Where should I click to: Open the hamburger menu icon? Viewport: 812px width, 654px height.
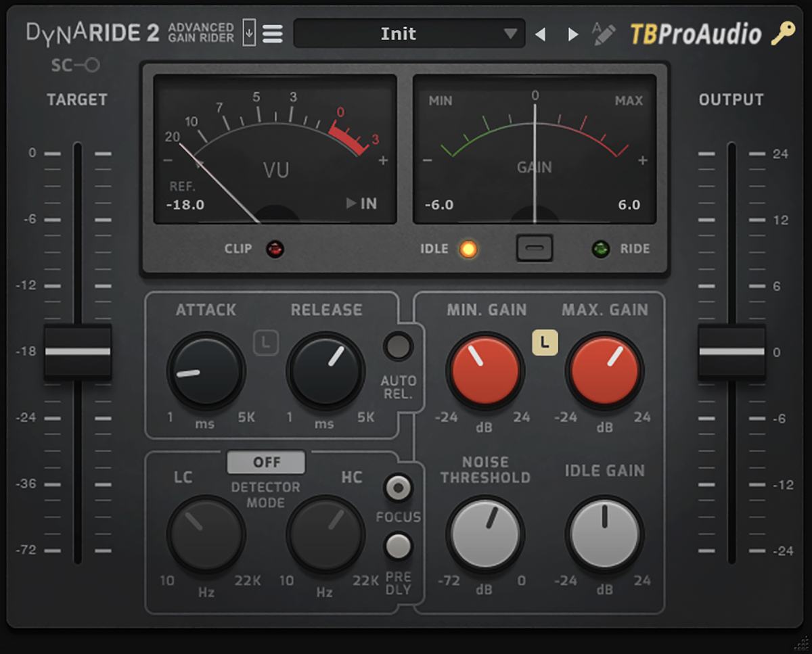273,33
